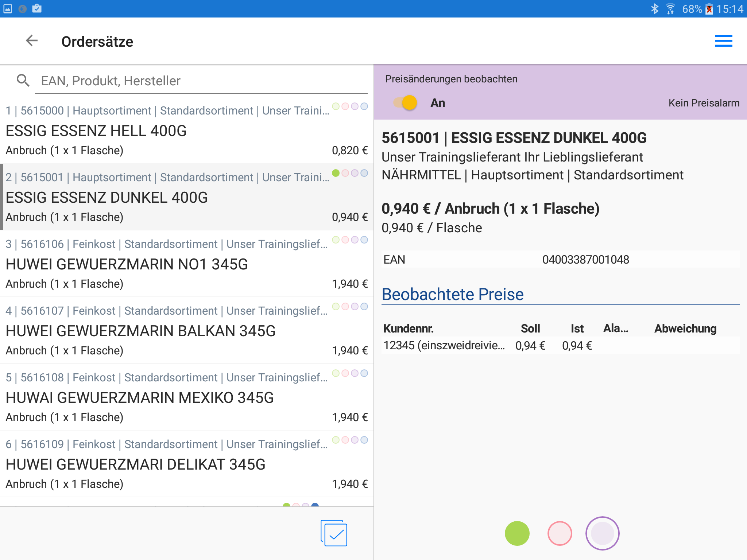Tap the multi-select checkbox icon at the bottom of the list
This screenshot has height=560, width=747.
pyautogui.click(x=334, y=533)
